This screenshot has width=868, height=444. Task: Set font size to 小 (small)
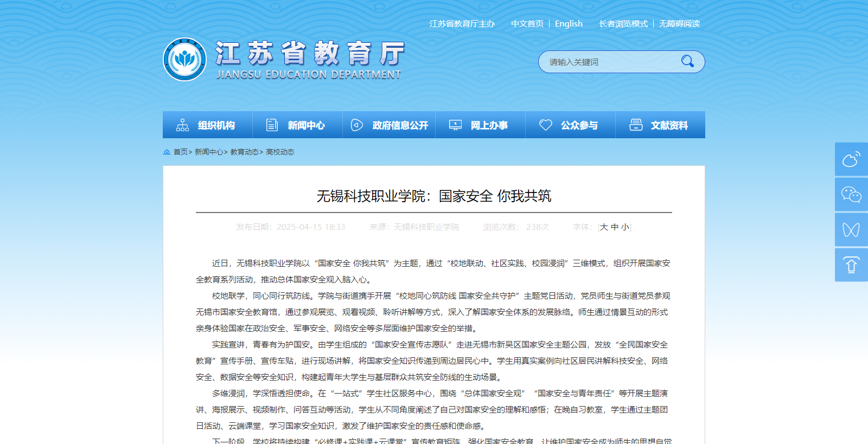[625, 227]
